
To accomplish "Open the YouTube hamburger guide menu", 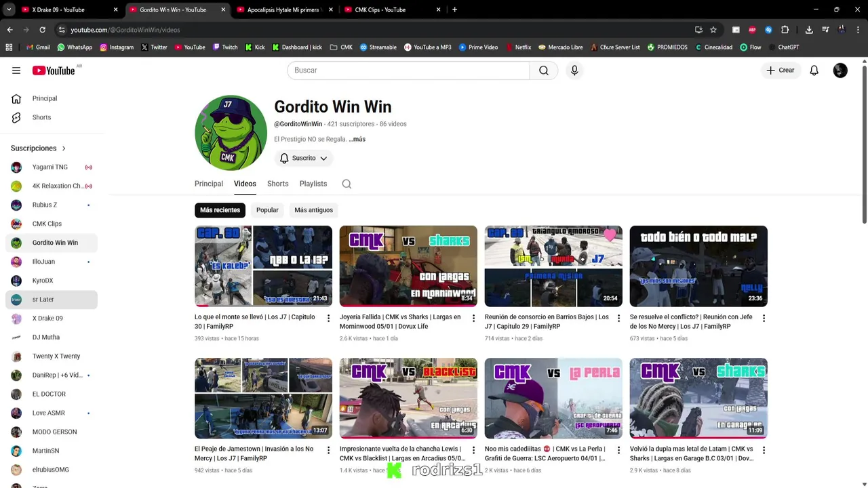I will pyautogui.click(x=16, y=70).
